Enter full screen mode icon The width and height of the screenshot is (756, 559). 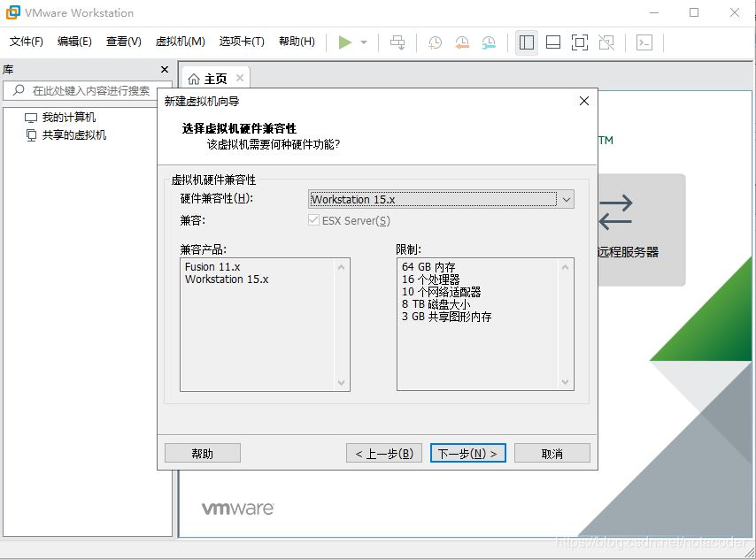(580, 42)
